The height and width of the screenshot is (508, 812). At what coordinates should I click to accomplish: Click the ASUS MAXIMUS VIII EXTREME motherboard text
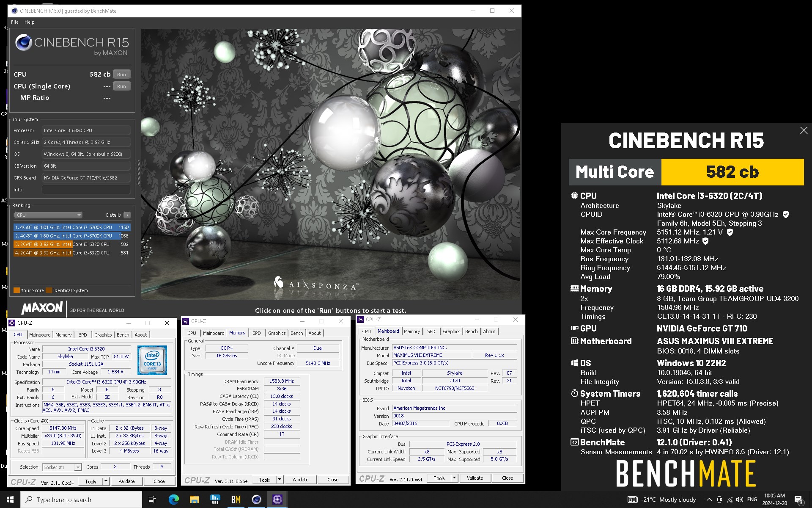coord(715,341)
